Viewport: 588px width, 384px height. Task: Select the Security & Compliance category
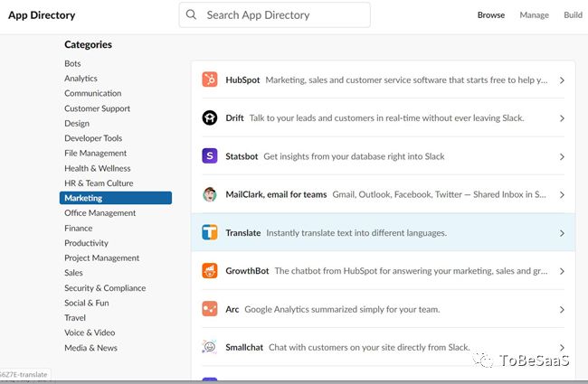(105, 288)
